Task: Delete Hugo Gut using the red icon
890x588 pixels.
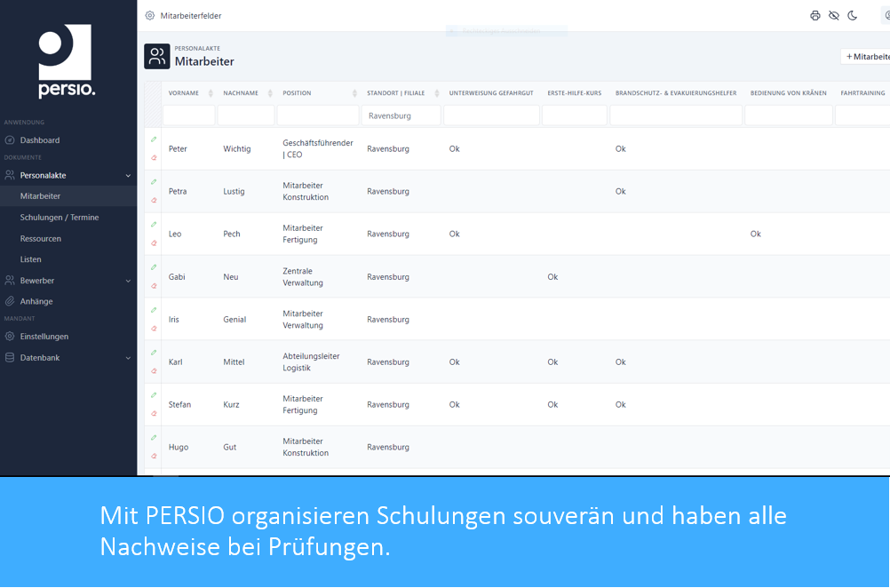Action: click(154, 457)
